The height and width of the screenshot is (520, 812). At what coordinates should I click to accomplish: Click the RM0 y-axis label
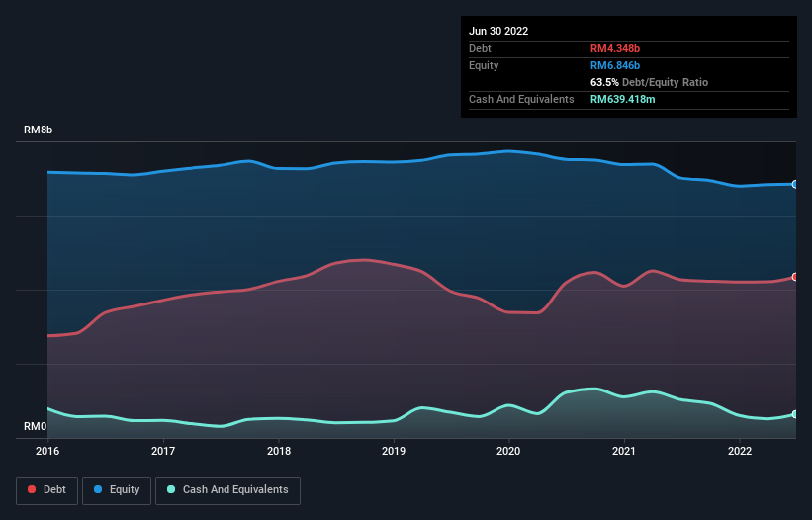(35, 426)
